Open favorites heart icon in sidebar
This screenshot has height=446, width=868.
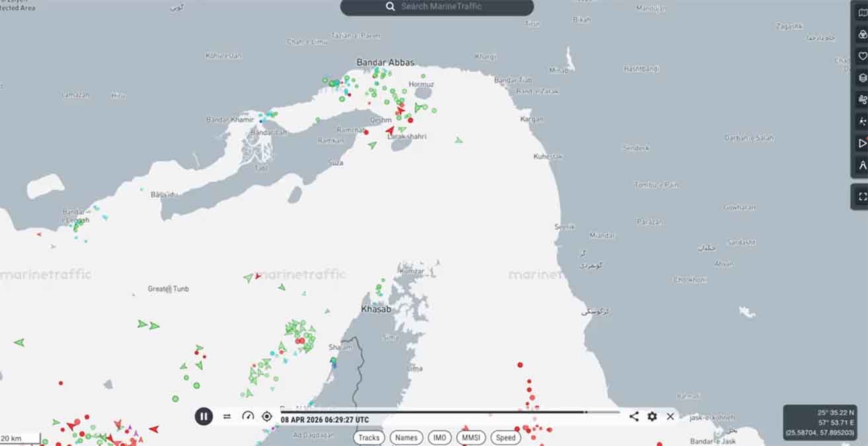pos(862,56)
